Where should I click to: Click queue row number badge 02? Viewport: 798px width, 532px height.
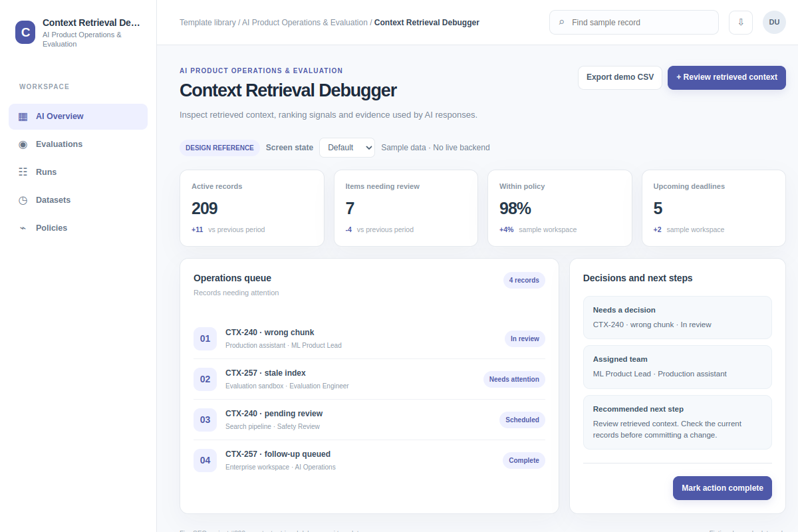[x=205, y=379]
